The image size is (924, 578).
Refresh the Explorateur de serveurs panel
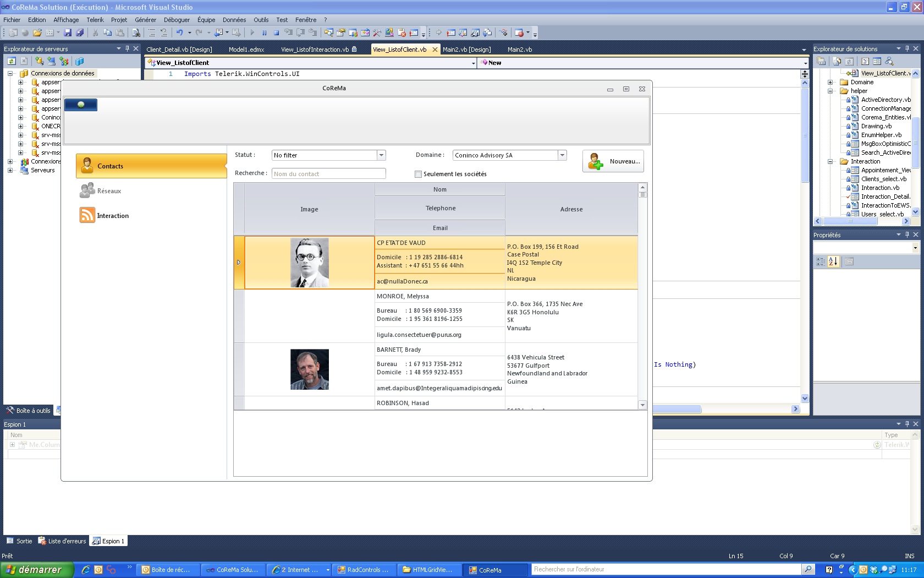(12, 61)
